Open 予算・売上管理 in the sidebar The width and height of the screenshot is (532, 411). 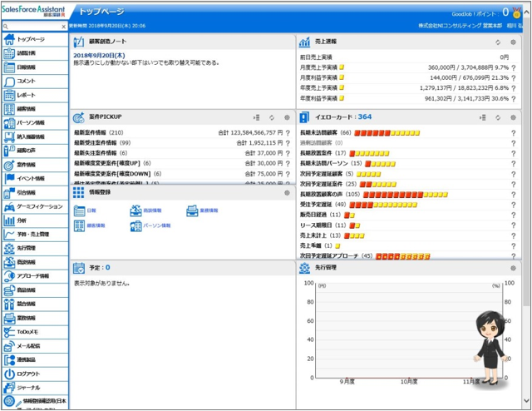[35, 235]
